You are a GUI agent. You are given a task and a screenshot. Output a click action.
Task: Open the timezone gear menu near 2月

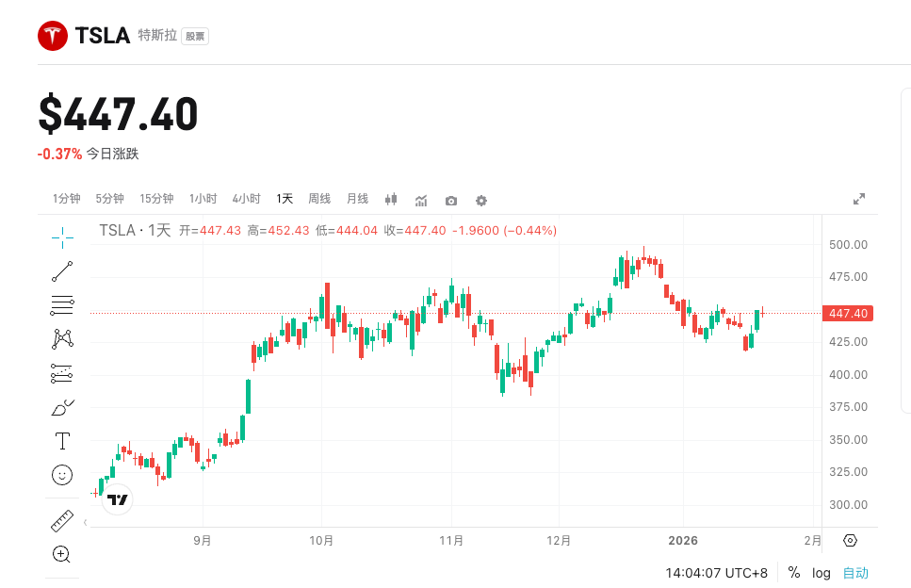point(850,540)
